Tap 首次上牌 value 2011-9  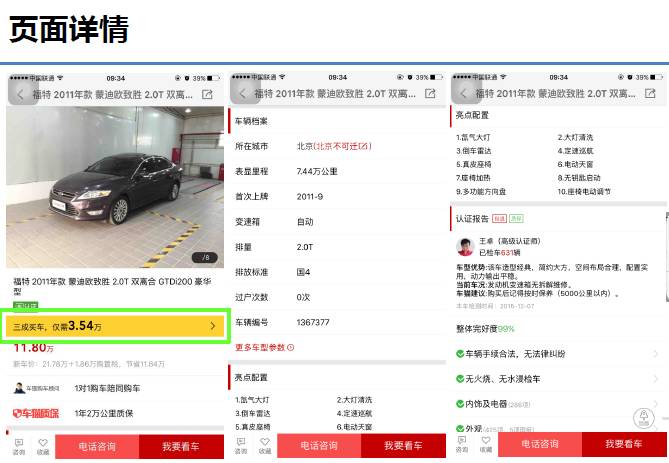coord(310,197)
